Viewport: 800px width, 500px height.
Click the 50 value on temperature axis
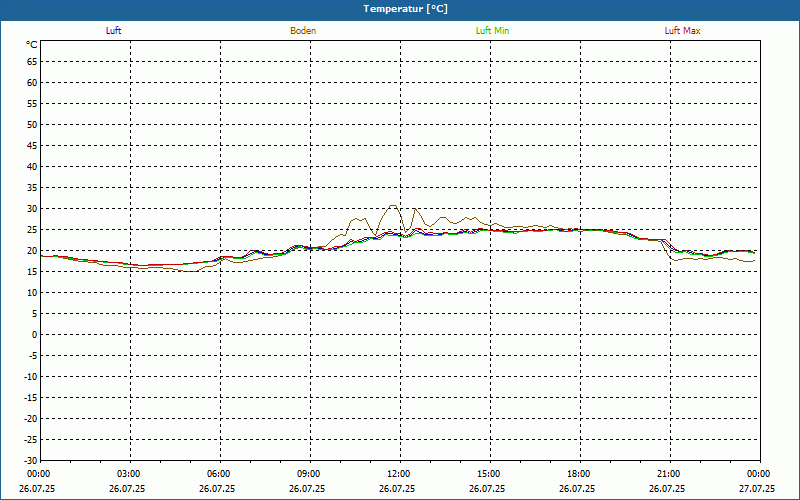(32, 124)
